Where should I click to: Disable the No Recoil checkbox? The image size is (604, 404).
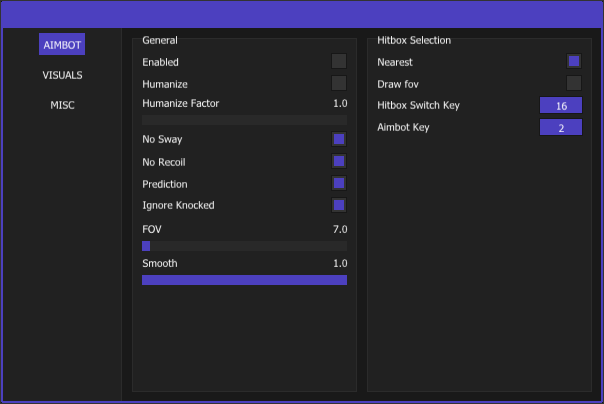(339, 161)
